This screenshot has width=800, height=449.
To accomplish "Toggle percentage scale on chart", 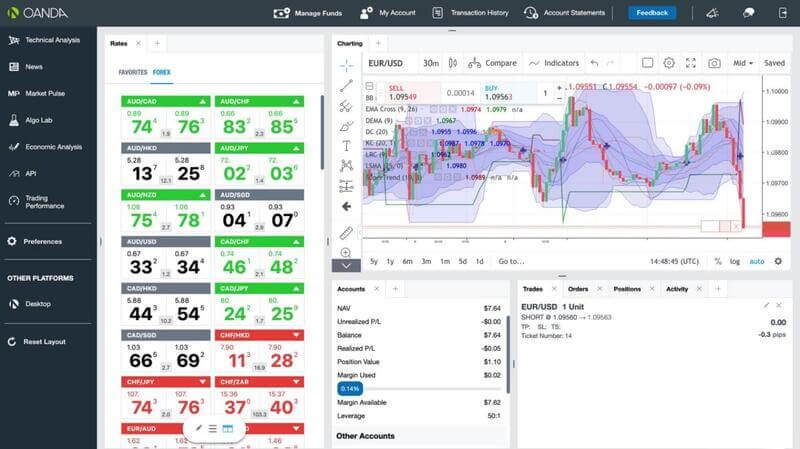I will pos(718,261).
